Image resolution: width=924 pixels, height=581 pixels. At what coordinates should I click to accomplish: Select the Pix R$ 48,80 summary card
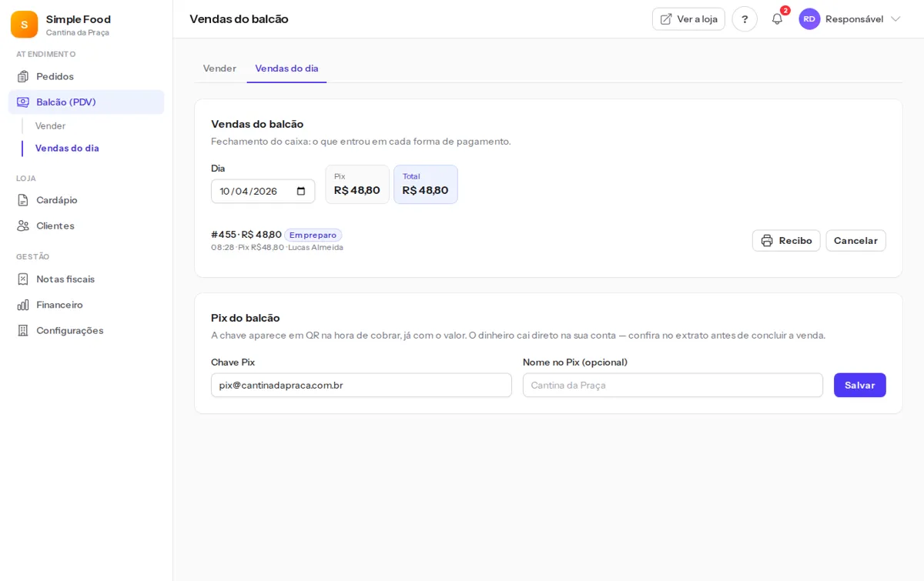[x=357, y=185]
